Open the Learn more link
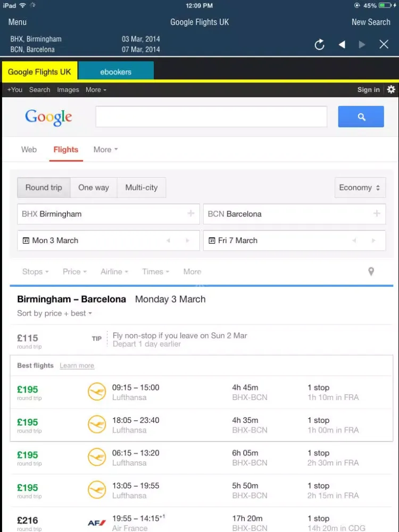This screenshot has height=532, width=399. click(77, 365)
